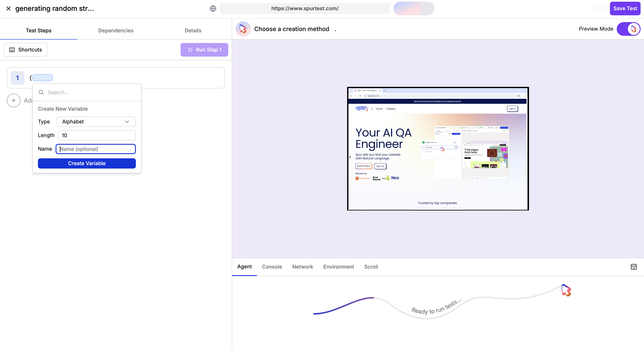
Task: Open the Type dropdown showing Alphabet
Action: pos(96,122)
